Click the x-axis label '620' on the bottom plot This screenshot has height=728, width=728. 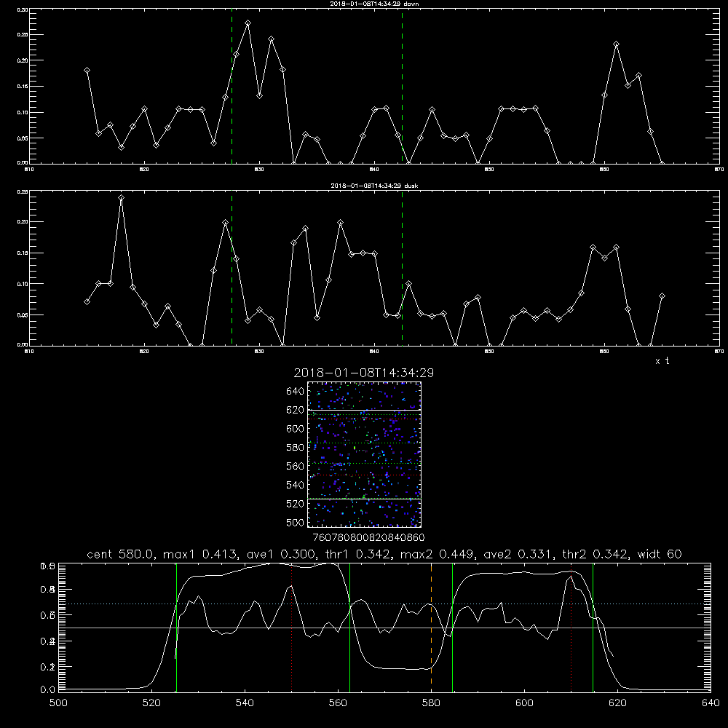[x=617, y=703]
